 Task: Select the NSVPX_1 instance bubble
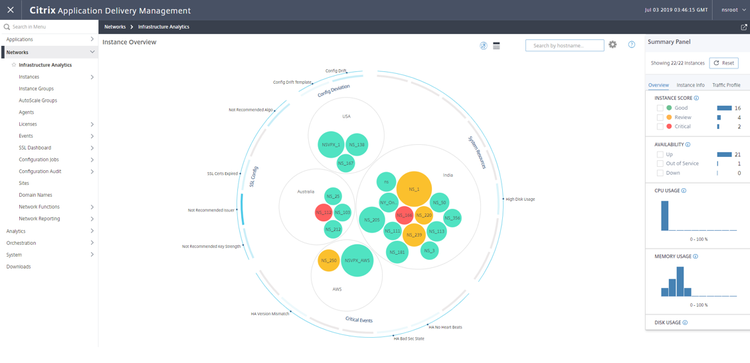[331, 144]
